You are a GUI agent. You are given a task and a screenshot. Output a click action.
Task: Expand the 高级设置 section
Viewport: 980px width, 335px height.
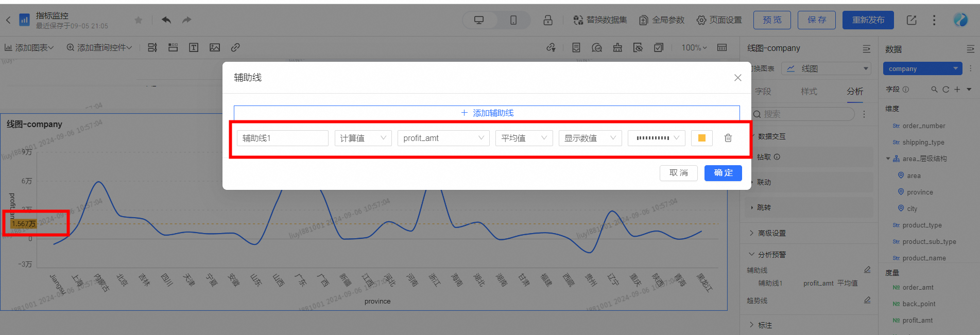pyautogui.click(x=771, y=233)
